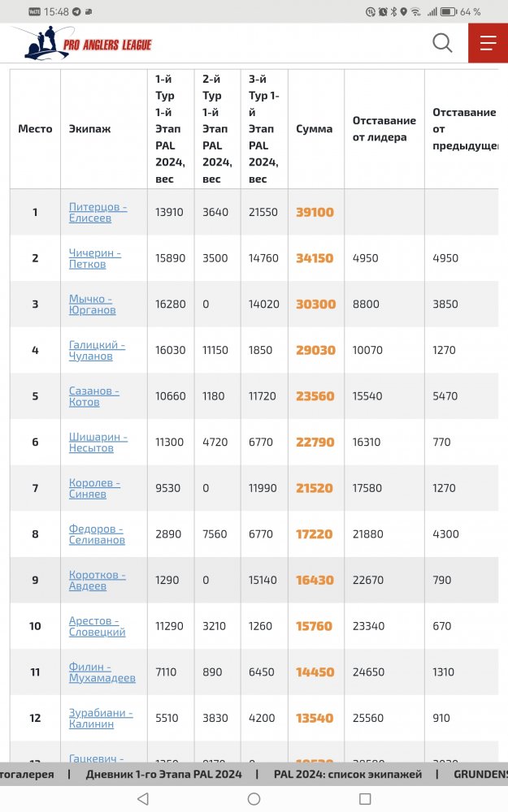Image resolution: width=508 pixels, height=812 pixels.
Task: Open the Чичерин - Петков crew link
Action: click(95, 258)
